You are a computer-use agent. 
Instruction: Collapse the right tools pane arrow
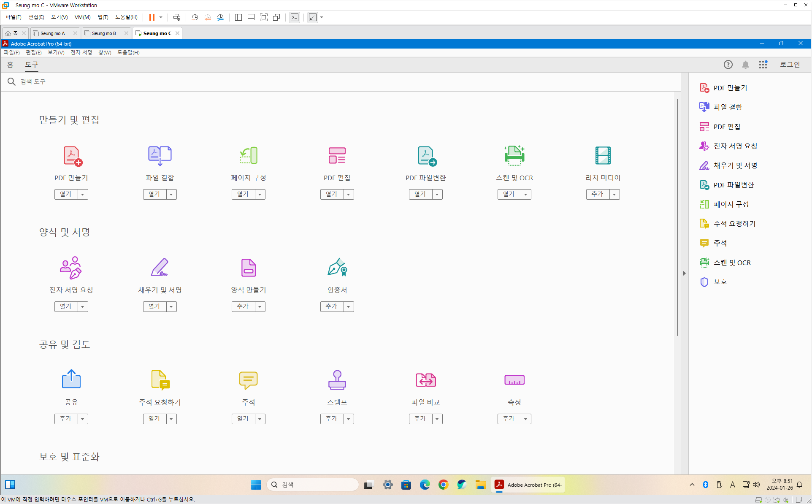tap(684, 274)
